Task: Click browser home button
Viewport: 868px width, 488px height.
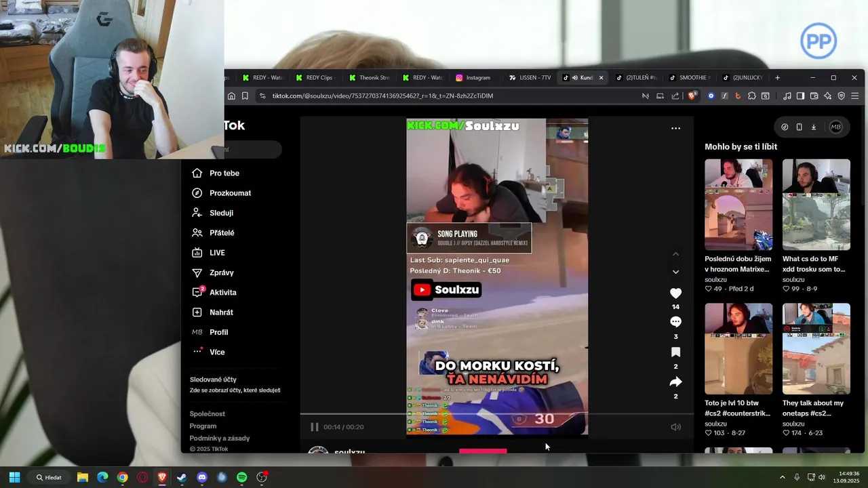Action: coord(231,96)
